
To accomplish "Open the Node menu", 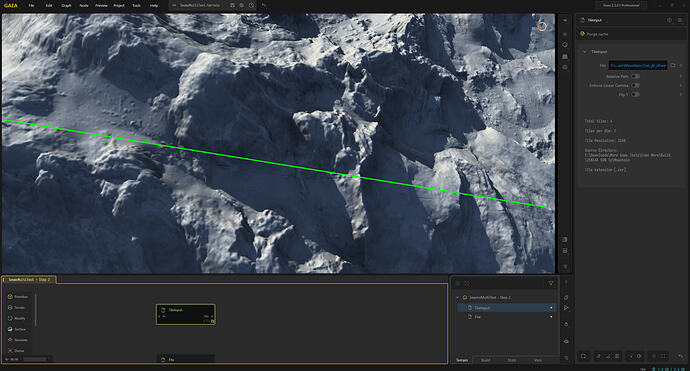I will click(x=84, y=6).
